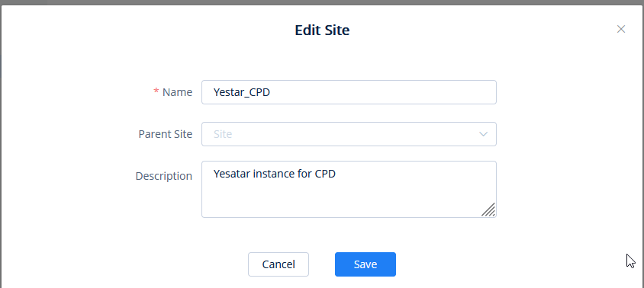Cancel editing the site

(279, 264)
